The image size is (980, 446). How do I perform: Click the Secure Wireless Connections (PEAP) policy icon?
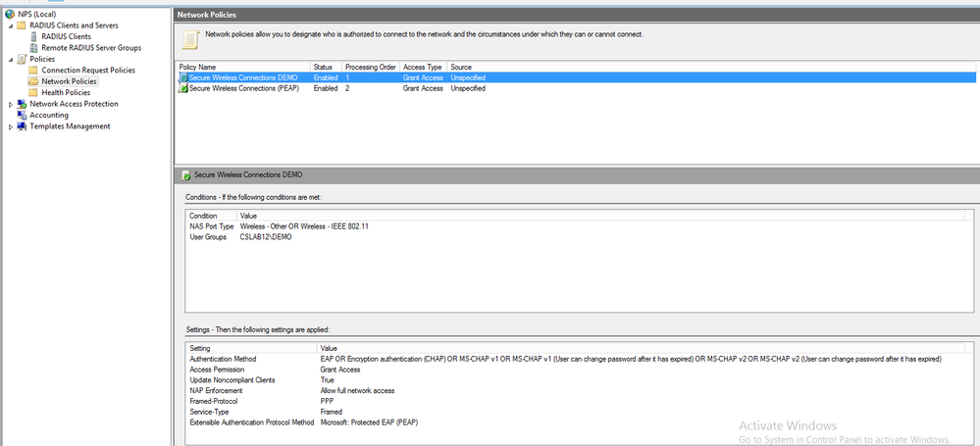(x=182, y=88)
